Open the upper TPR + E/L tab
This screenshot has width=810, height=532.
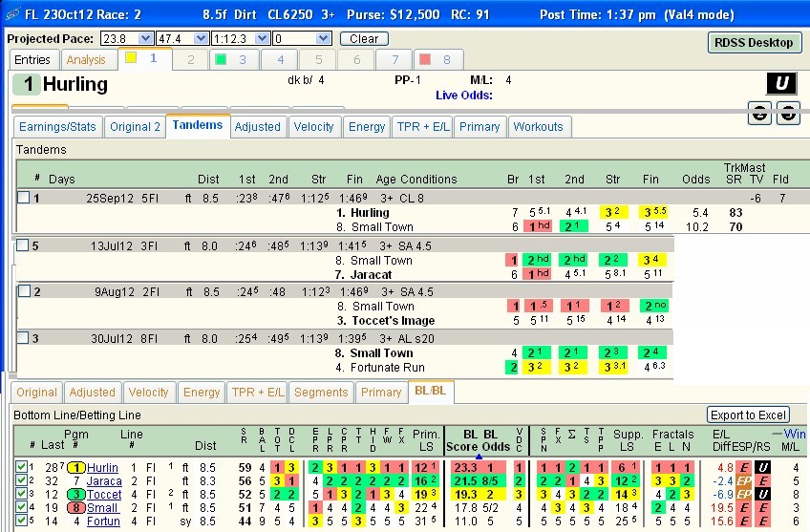(x=423, y=127)
